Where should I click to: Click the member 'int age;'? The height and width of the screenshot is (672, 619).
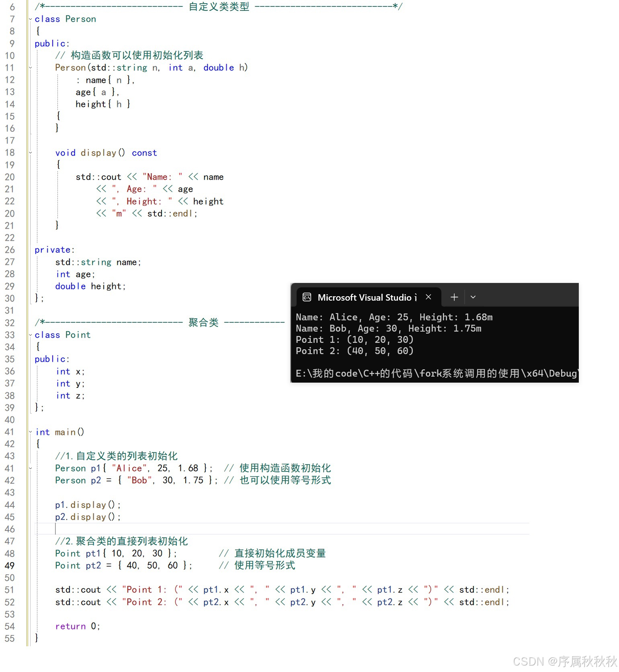pyautogui.click(x=76, y=274)
